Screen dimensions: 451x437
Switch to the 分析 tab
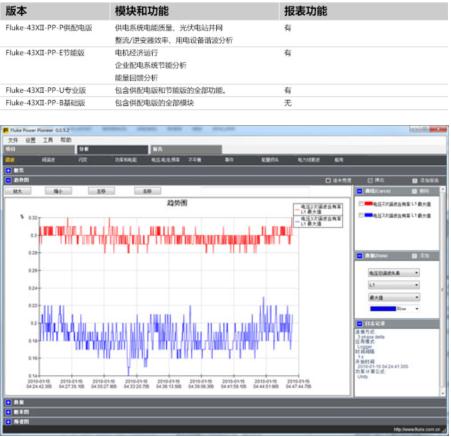tap(113, 149)
